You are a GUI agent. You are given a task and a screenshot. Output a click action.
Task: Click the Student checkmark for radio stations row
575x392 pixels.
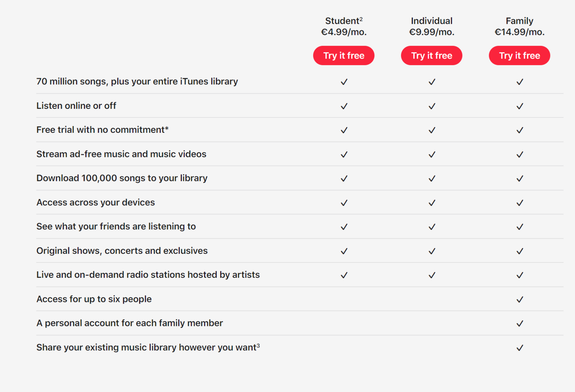point(344,275)
